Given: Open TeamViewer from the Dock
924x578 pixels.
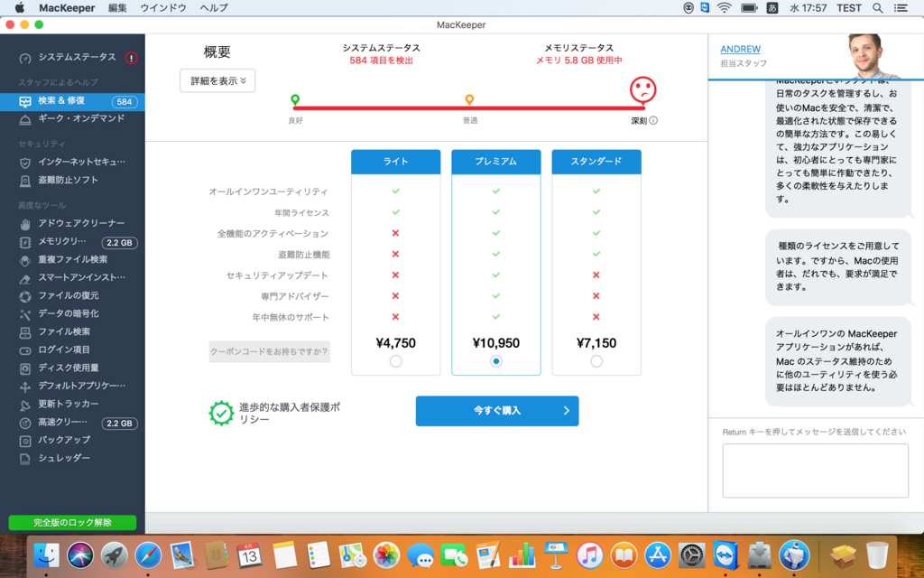Looking at the screenshot, I should 725,555.
